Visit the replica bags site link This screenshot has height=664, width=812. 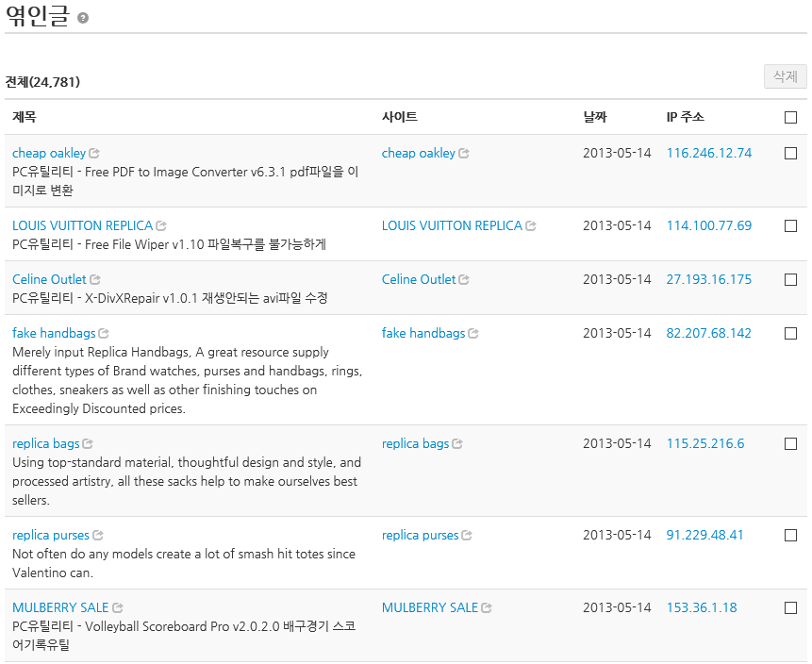(415, 444)
